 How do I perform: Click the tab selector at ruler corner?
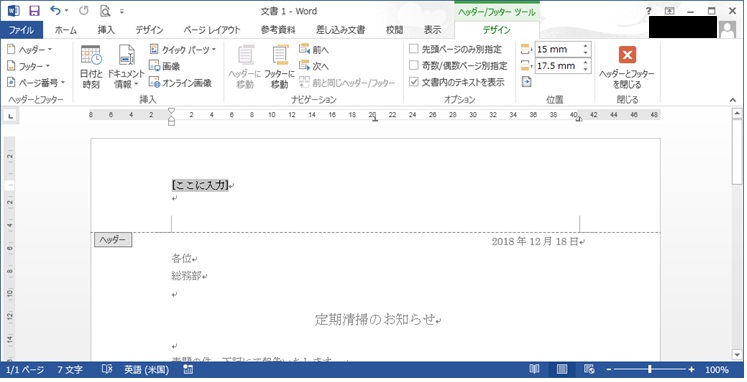10,115
